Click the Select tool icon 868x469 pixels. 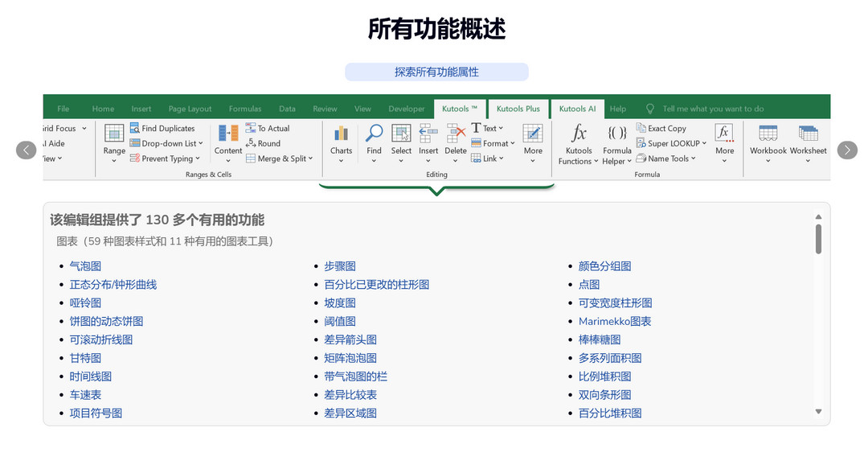[x=401, y=134]
